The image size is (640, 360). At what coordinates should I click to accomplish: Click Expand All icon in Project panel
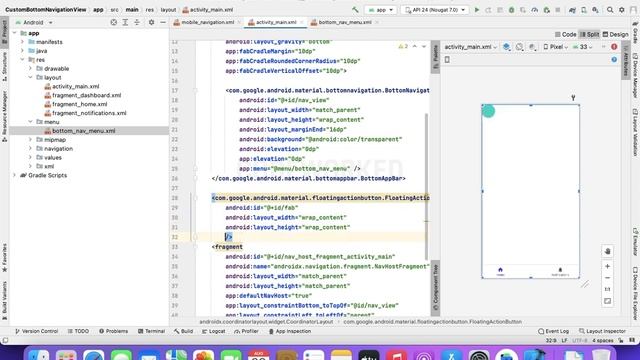pos(125,22)
